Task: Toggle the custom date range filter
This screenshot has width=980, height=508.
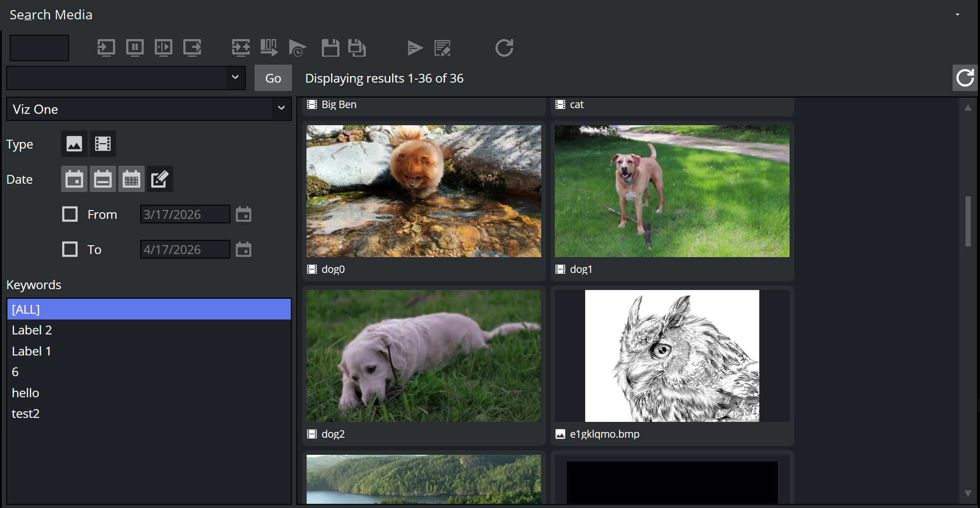Action: coord(160,179)
